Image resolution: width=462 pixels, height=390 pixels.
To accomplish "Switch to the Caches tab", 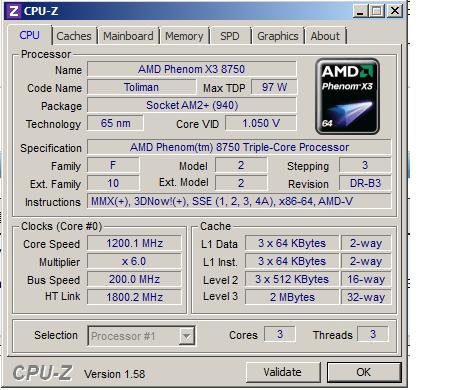I will [74, 36].
